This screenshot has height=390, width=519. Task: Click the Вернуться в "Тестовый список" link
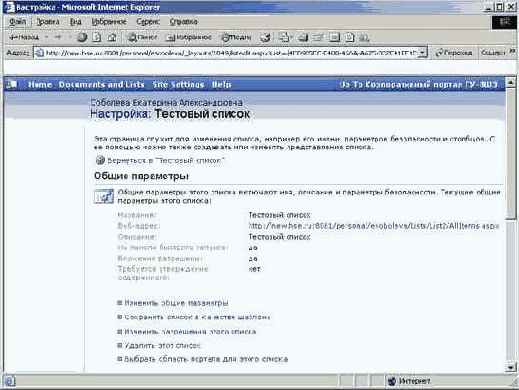pos(166,161)
